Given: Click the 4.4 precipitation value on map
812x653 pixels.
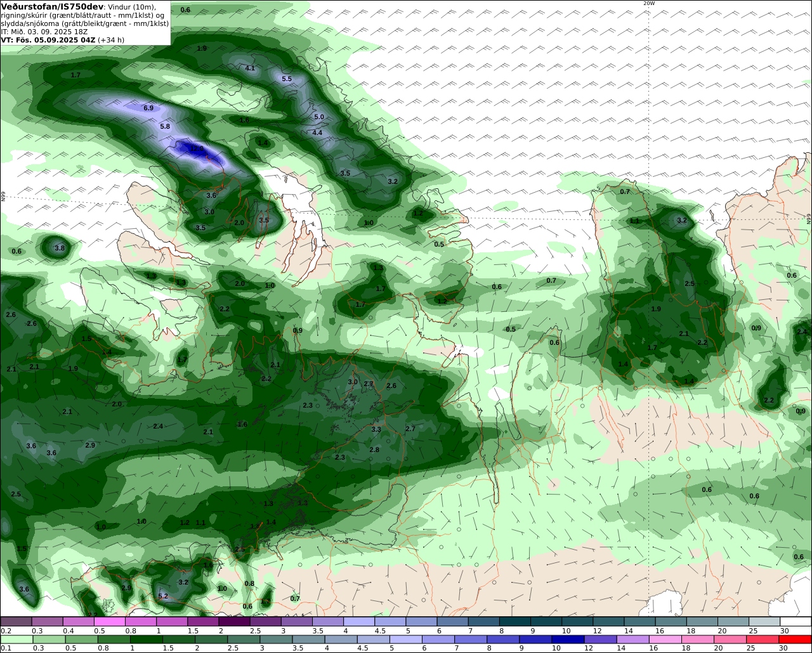Looking at the screenshot, I should 317,133.
